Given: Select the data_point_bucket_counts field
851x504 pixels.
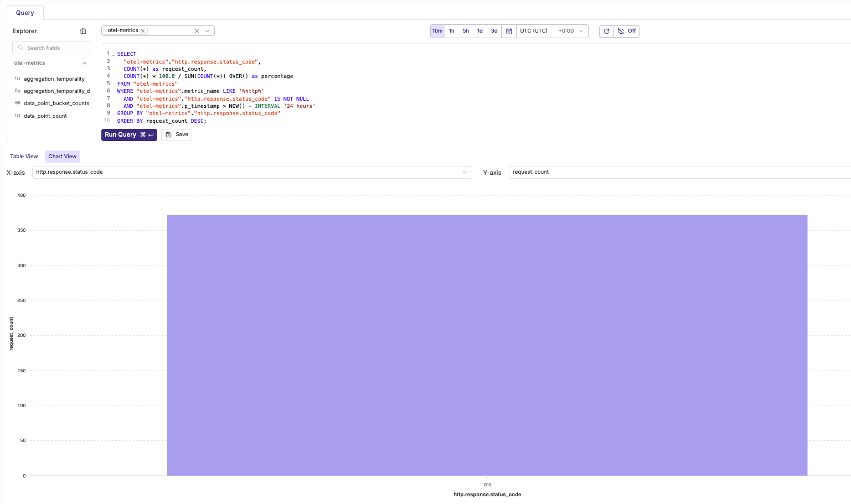Looking at the screenshot, I should click(56, 103).
